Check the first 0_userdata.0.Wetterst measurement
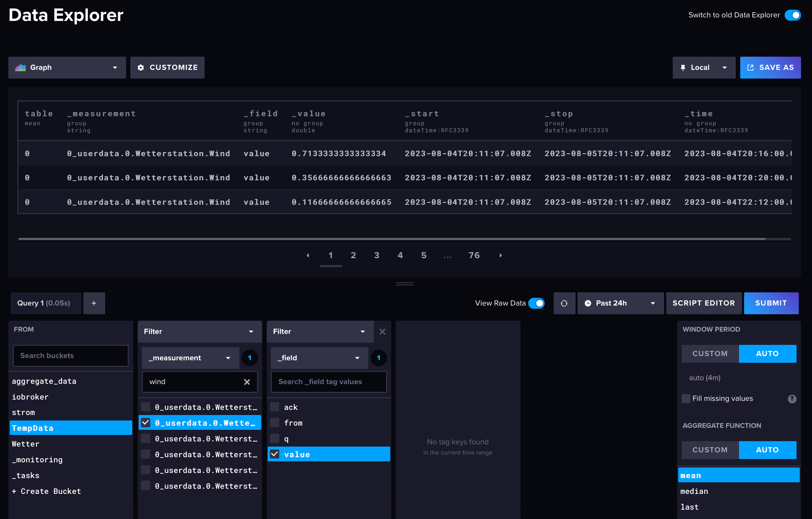 [x=145, y=407]
